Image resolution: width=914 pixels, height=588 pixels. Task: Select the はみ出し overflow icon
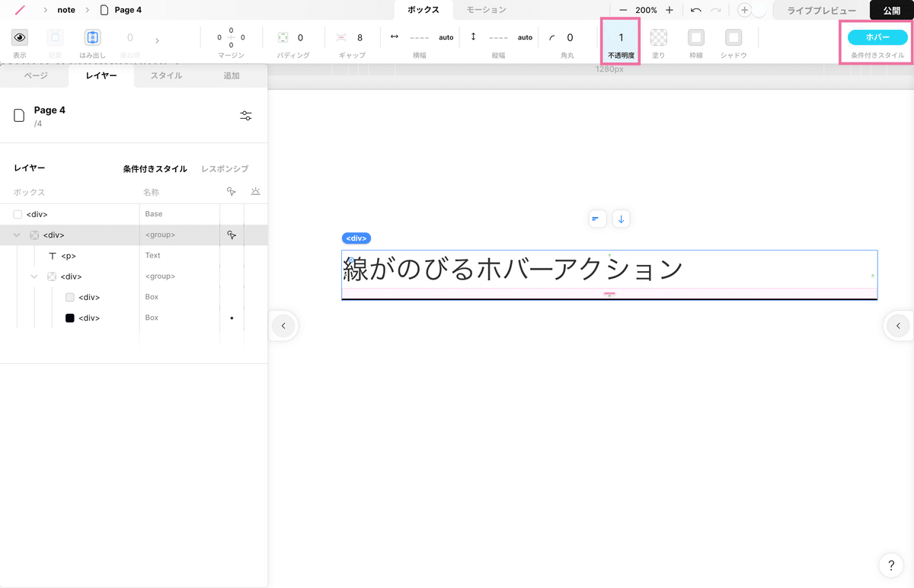coord(92,37)
